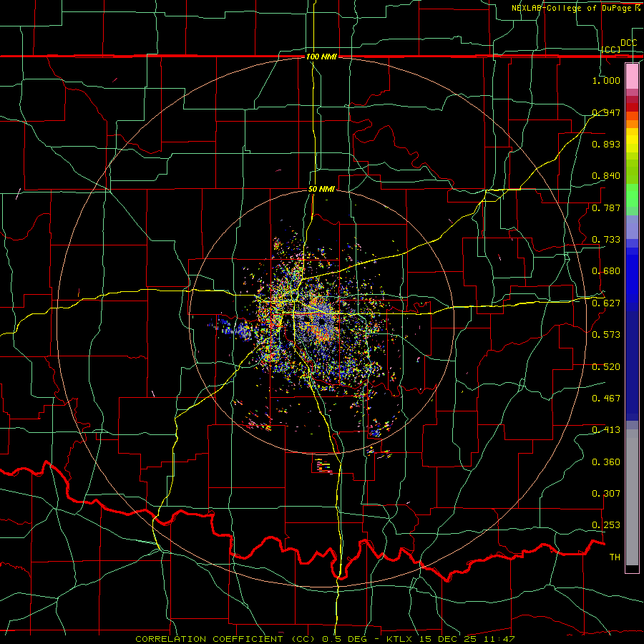Select the 0.573 legend value
The height and width of the screenshot is (644, 644).
(606, 335)
